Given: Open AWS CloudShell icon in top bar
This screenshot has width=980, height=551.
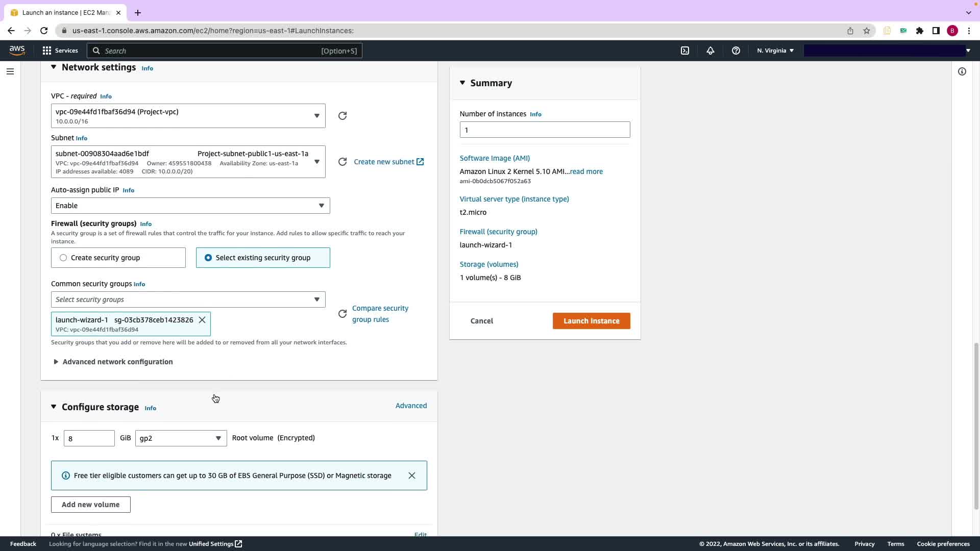Looking at the screenshot, I should (685, 51).
